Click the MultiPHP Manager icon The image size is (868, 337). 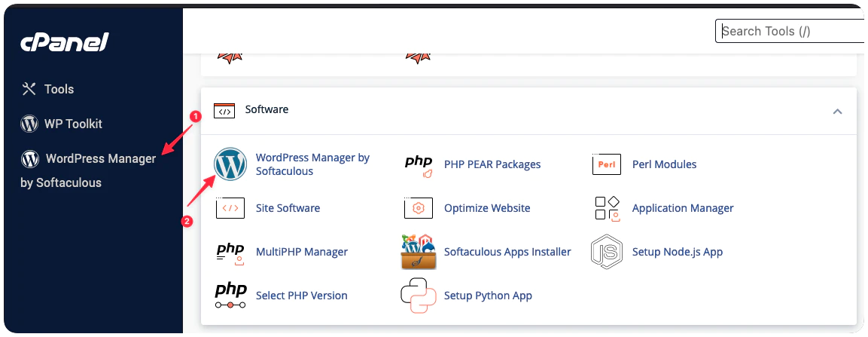(x=230, y=252)
